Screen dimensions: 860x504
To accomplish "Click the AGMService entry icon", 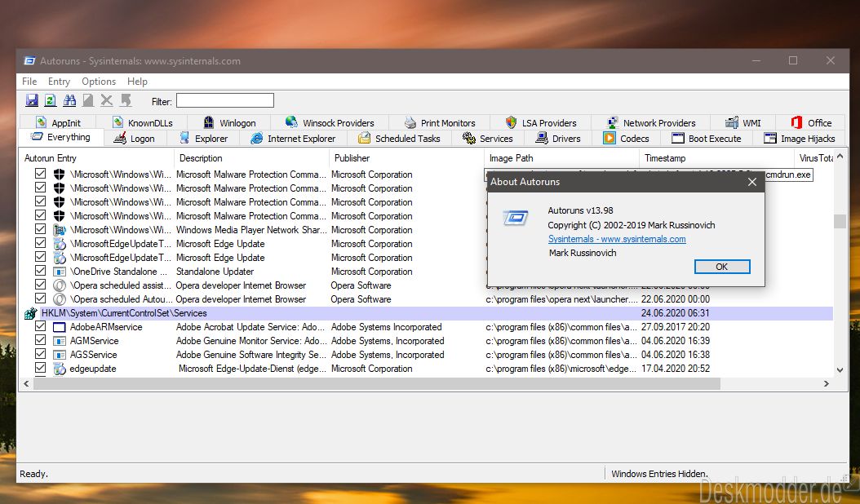I will tap(60, 341).
